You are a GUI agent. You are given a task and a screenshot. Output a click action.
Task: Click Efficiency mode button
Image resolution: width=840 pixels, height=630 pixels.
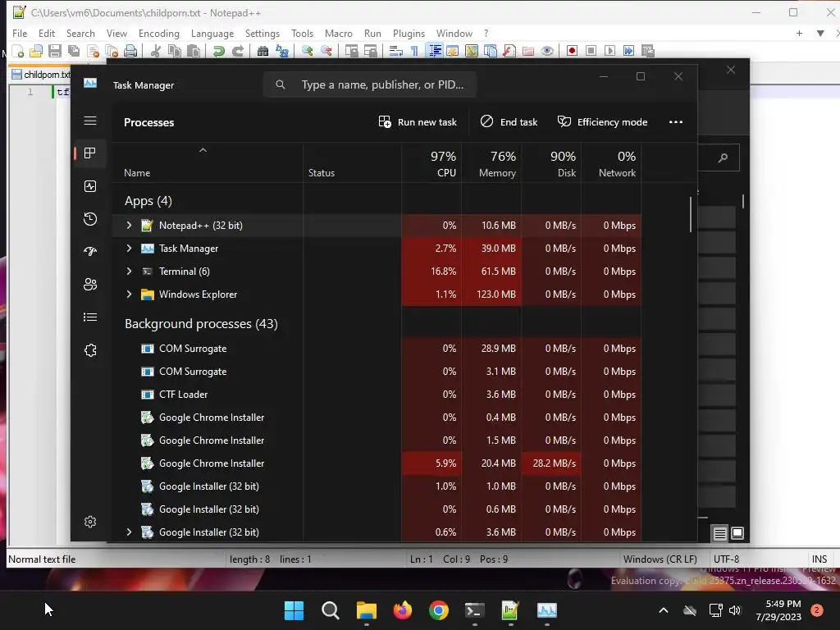tap(602, 122)
